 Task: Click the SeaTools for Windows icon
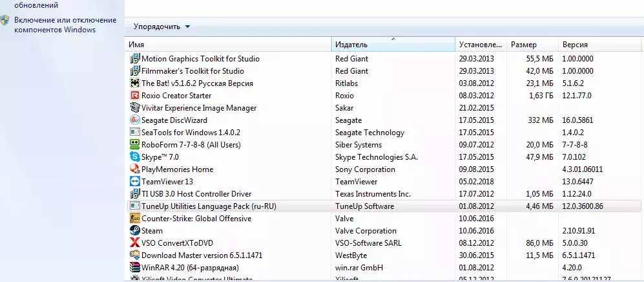click(135, 133)
